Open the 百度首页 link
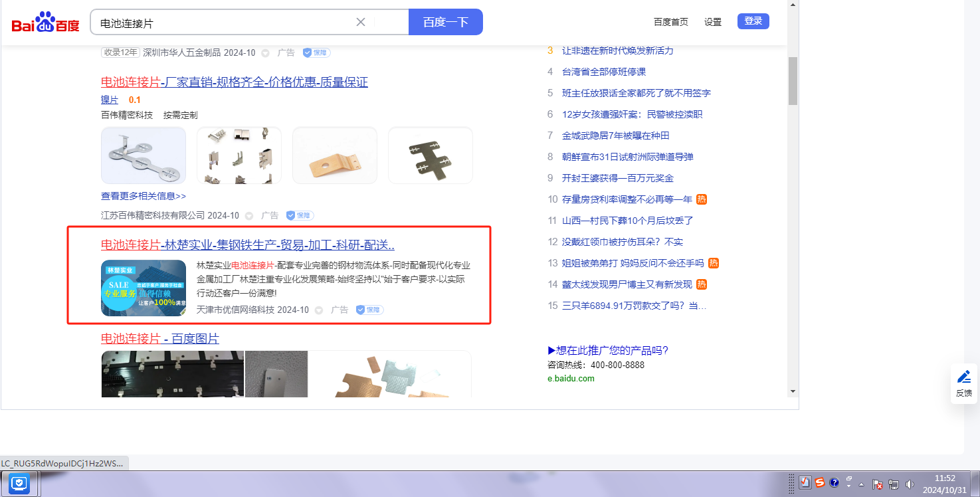 tap(671, 22)
